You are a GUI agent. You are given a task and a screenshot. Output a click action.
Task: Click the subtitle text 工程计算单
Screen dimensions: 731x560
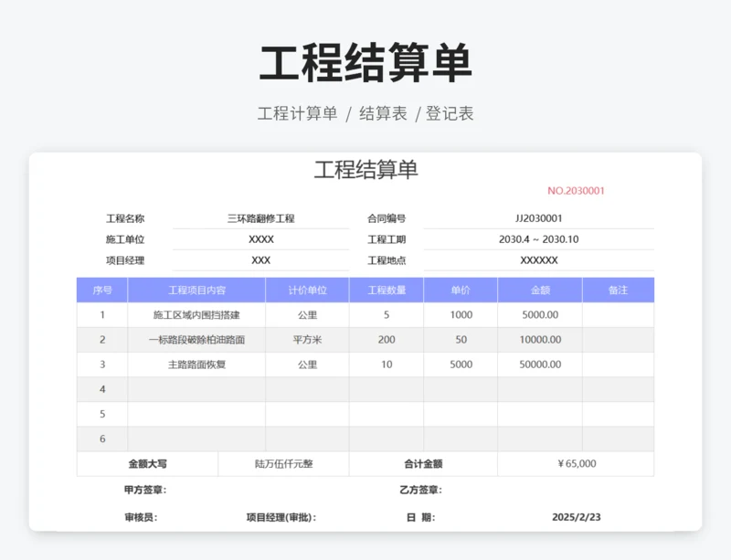[298, 113]
